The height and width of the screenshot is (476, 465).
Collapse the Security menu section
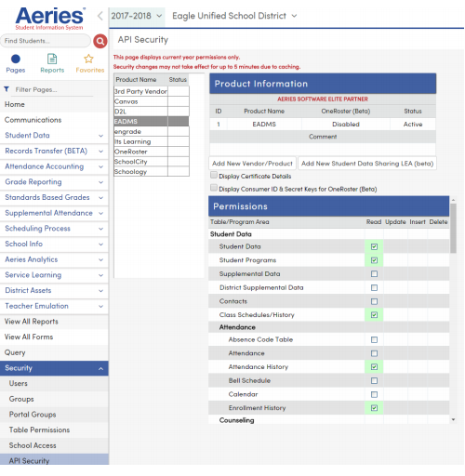(54, 368)
